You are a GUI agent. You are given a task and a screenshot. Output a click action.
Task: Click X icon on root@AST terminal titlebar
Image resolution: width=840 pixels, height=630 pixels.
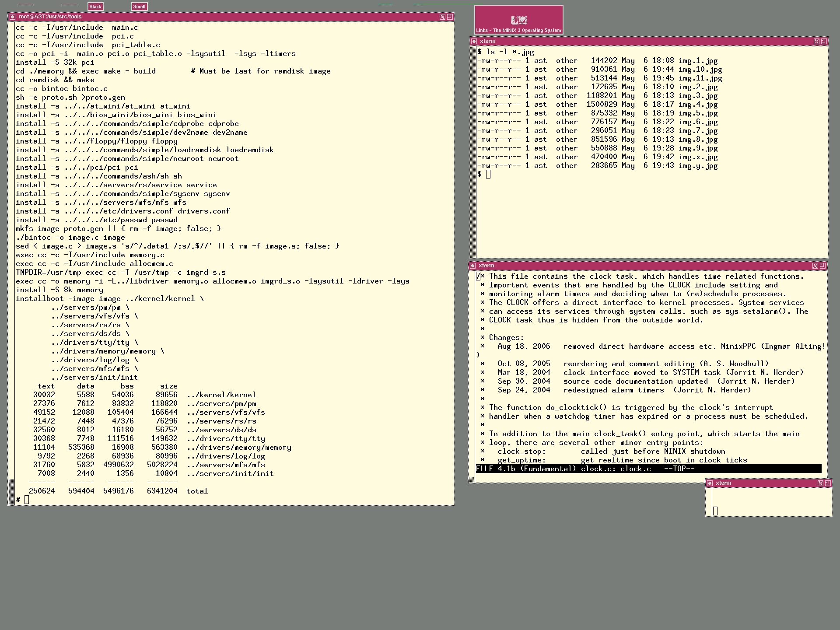click(x=442, y=17)
